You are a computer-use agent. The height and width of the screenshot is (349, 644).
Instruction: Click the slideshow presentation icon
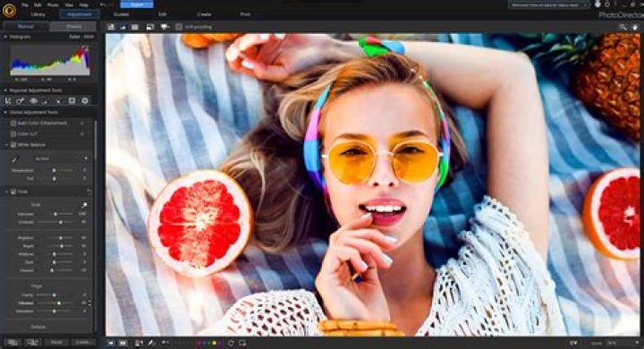(165, 27)
